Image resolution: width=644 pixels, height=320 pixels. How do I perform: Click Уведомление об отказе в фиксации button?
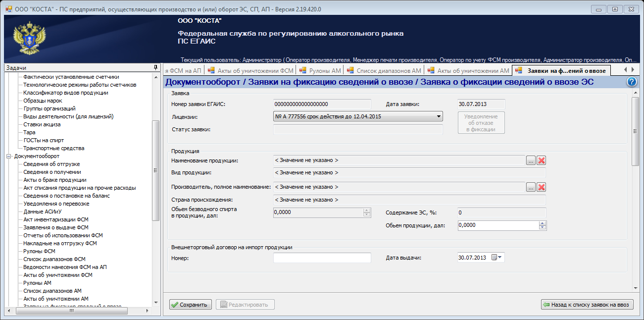click(481, 122)
